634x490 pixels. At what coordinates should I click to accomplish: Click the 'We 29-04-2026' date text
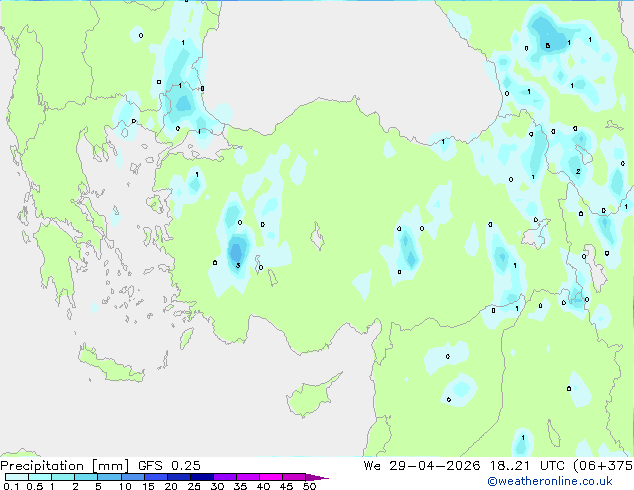[x=422, y=466]
